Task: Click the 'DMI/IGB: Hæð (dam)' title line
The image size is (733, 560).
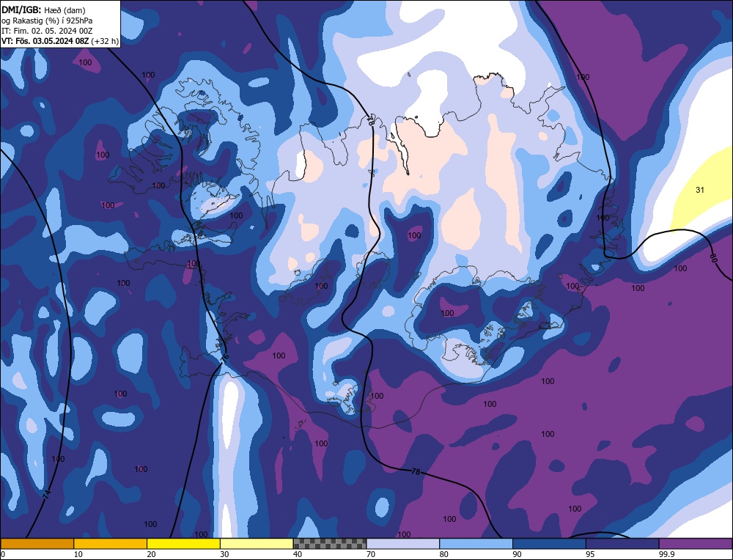Action: click(43, 10)
